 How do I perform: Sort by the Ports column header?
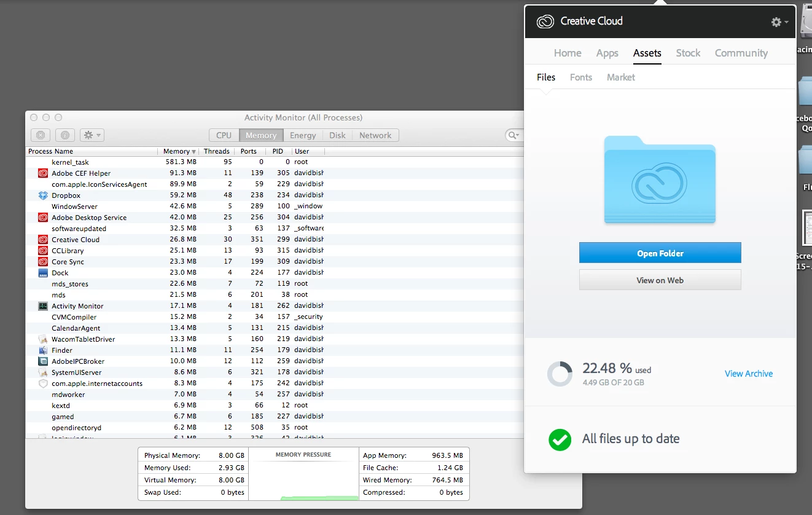[x=249, y=151]
